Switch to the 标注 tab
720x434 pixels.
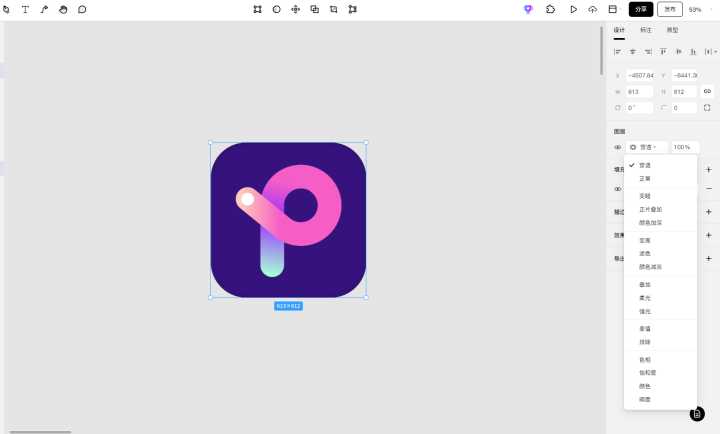(646, 30)
